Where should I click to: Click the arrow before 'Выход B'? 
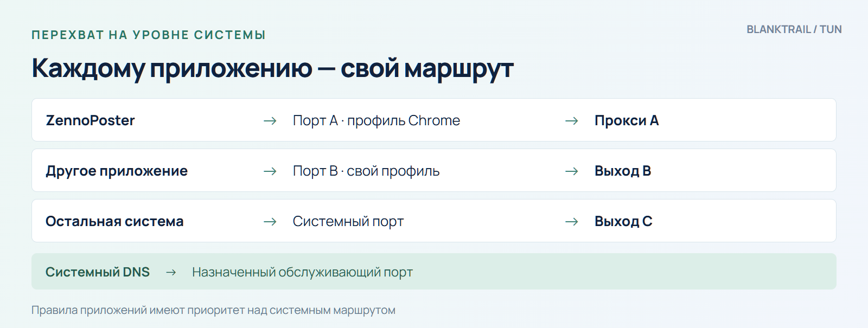[571, 171]
